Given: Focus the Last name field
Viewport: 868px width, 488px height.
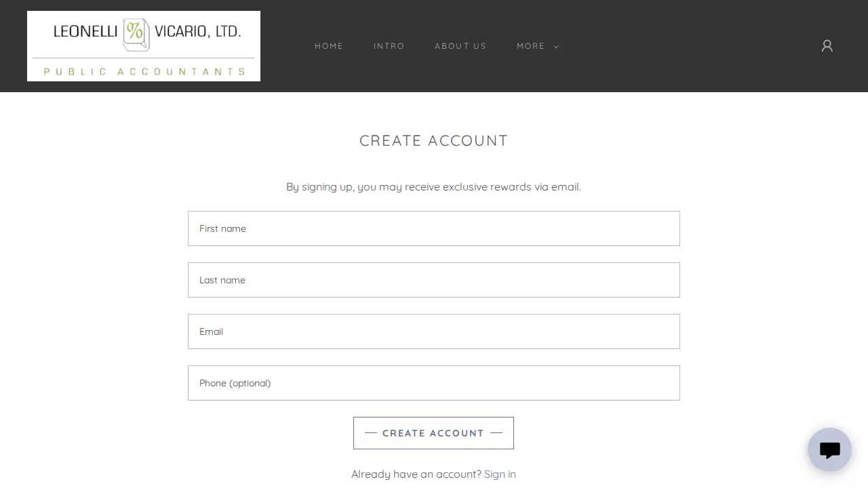Looking at the screenshot, I should (x=434, y=280).
